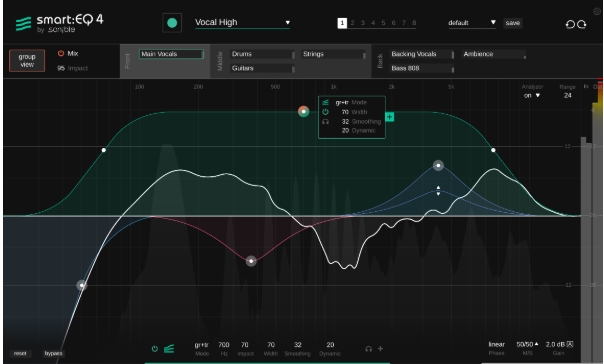The height and width of the screenshot is (364, 604).
Task: Click the plus icon in bottom parameter bar
Action: (381, 349)
